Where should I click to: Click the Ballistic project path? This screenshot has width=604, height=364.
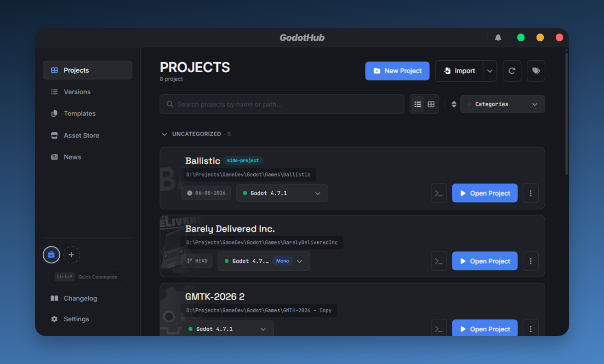click(248, 175)
